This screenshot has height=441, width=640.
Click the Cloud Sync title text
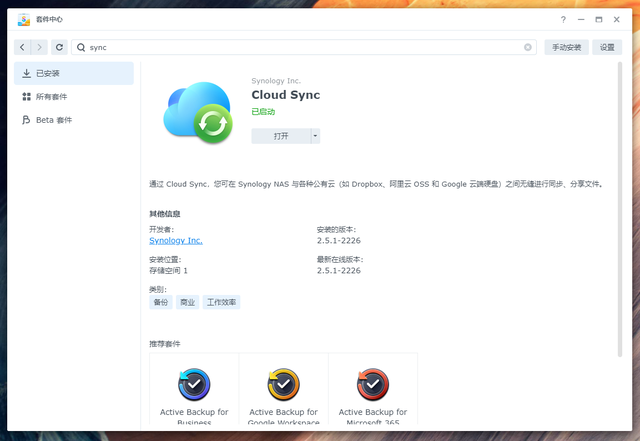[286, 95]
